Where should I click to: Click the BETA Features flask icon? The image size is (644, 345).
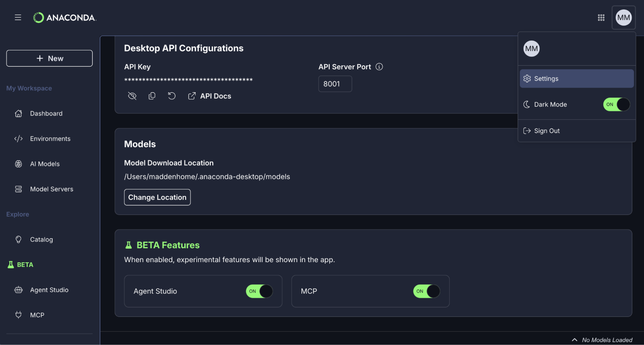(129, 245)
